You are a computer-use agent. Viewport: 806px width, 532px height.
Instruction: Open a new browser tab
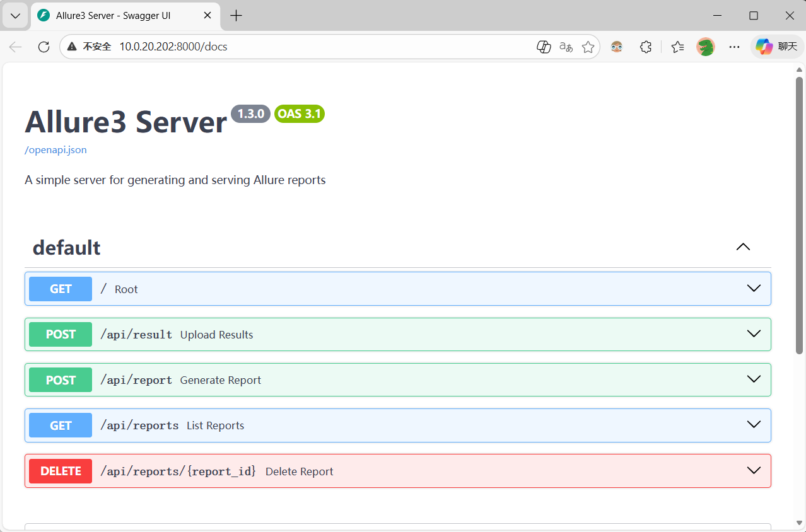(x=237, y=16)
